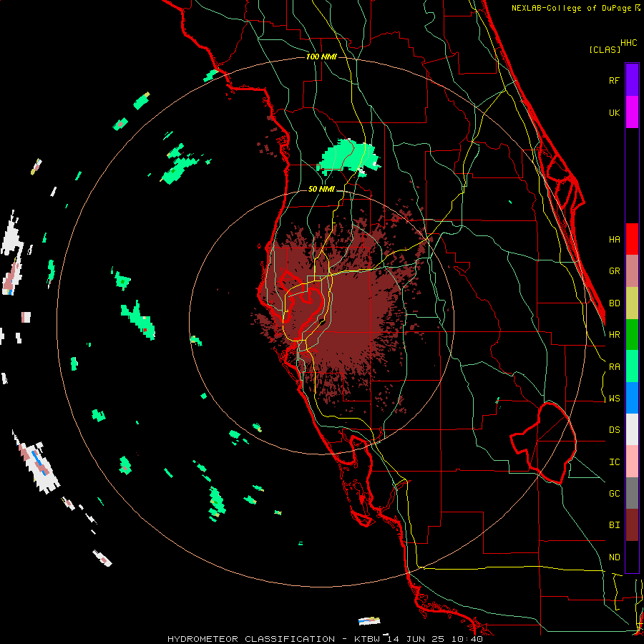
Task: Click the 50 NMI range ring label
Action: pos(321,190)
